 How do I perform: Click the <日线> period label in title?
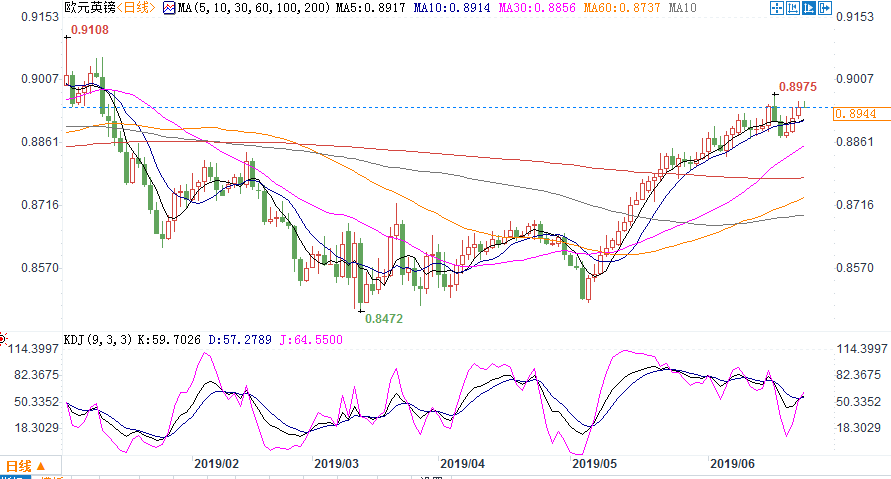[x=136, y=7]
